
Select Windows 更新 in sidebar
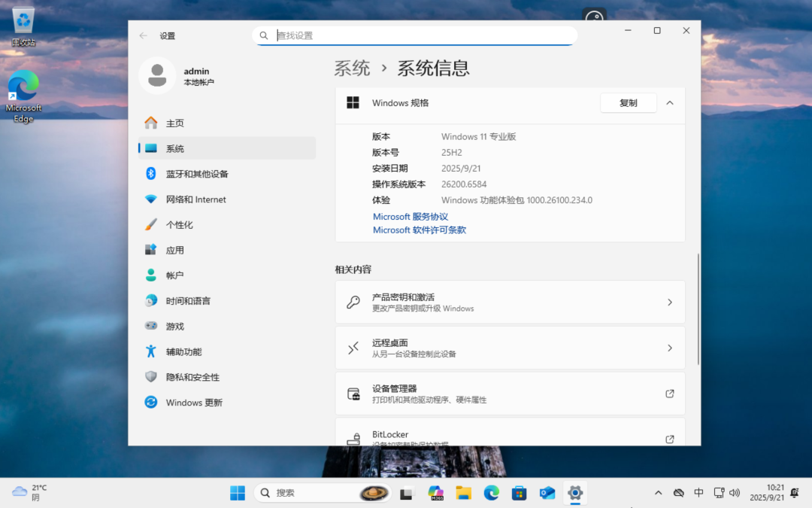pos(227,402)
